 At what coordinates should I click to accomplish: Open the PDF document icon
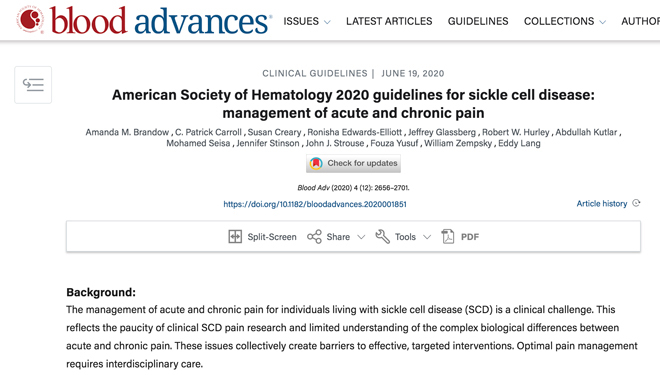pyautogui.click(x=447, y=237)
